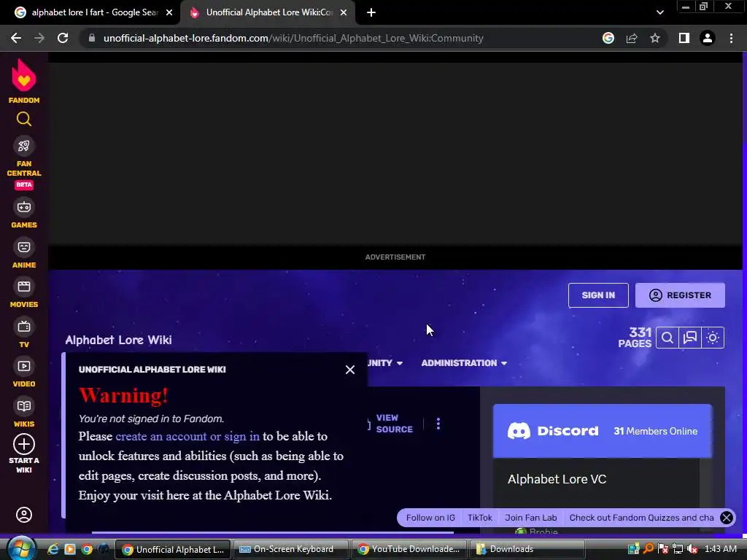Expand Chrome tab search chevron

coord(659,13)
